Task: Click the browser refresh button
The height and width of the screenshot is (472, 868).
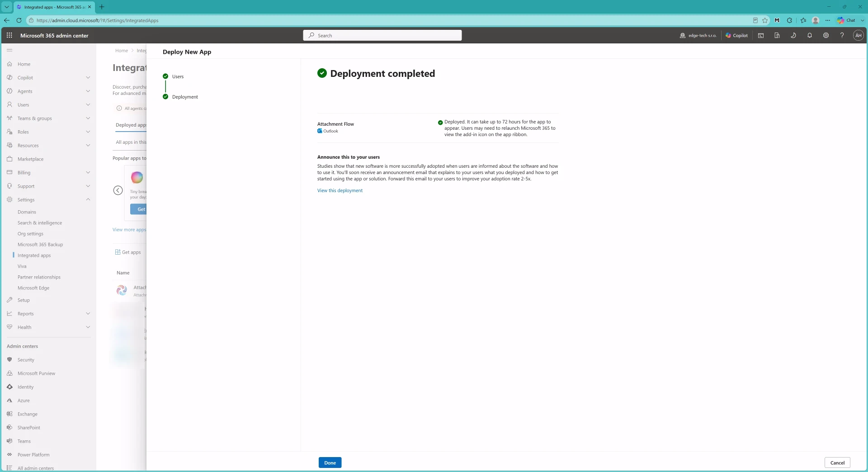Action: (19, 20)
